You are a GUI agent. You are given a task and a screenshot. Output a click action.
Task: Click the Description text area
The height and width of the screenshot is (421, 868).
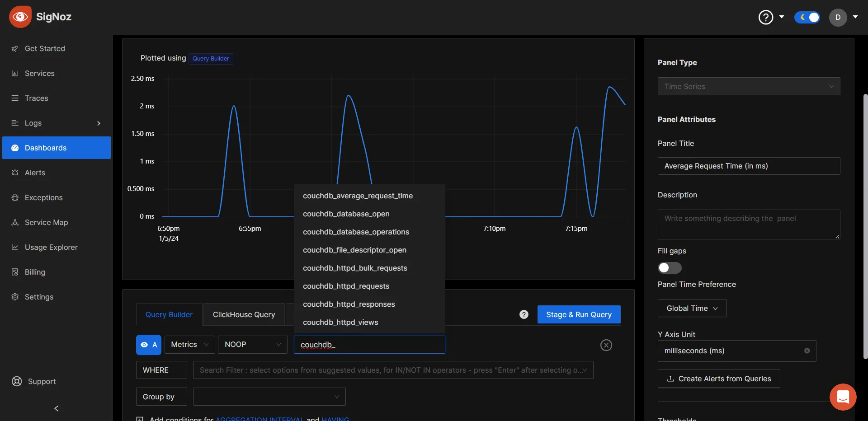pos(749,225)
